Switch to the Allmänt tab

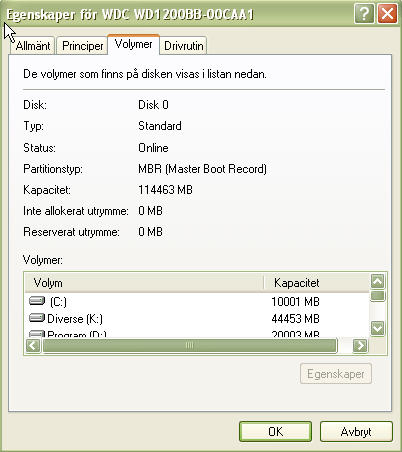tap(33, 46)
